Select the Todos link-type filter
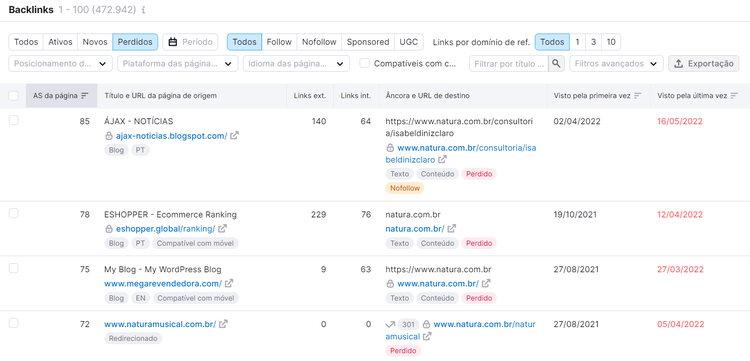Screen dimensions: 750x361 pyautogui.click(x=244, y=42)
